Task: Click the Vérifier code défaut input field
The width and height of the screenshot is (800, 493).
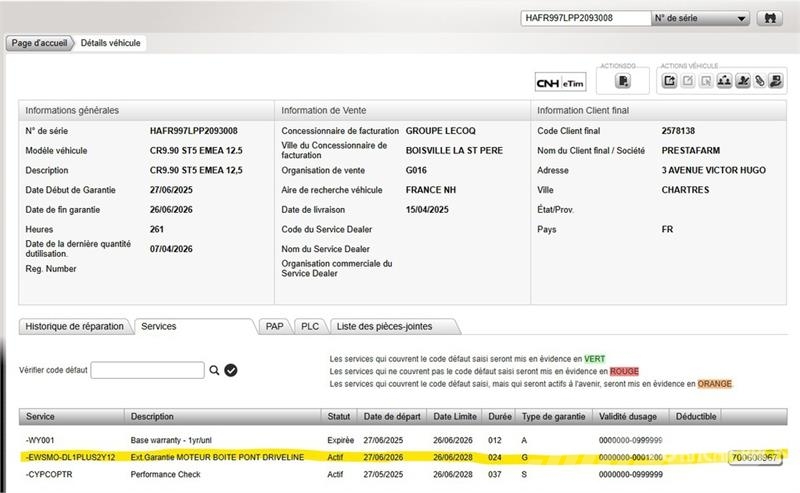Action: pyautogui.click(x=147, y=370)
